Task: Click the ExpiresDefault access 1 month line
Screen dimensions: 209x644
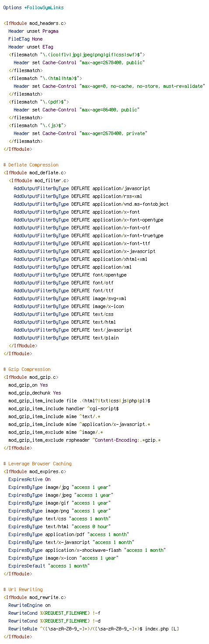Action: tap(49, 566)
